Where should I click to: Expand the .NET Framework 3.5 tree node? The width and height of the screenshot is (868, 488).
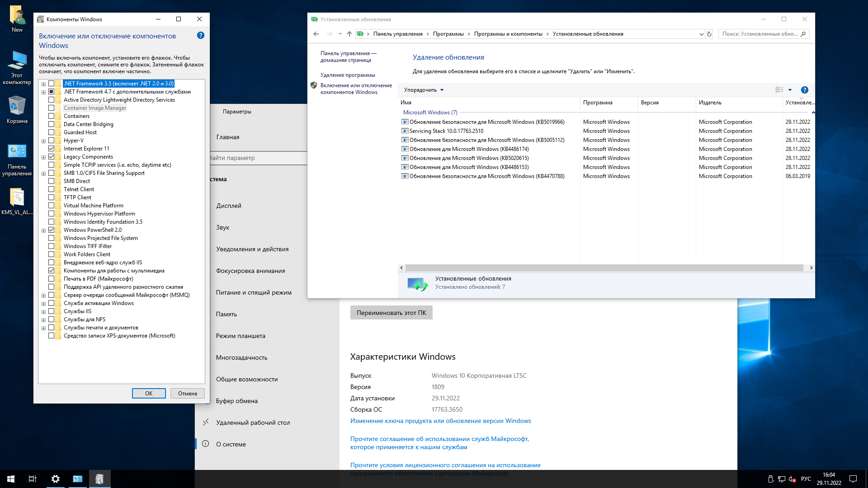pyautogui.click(x=43, y=84)
